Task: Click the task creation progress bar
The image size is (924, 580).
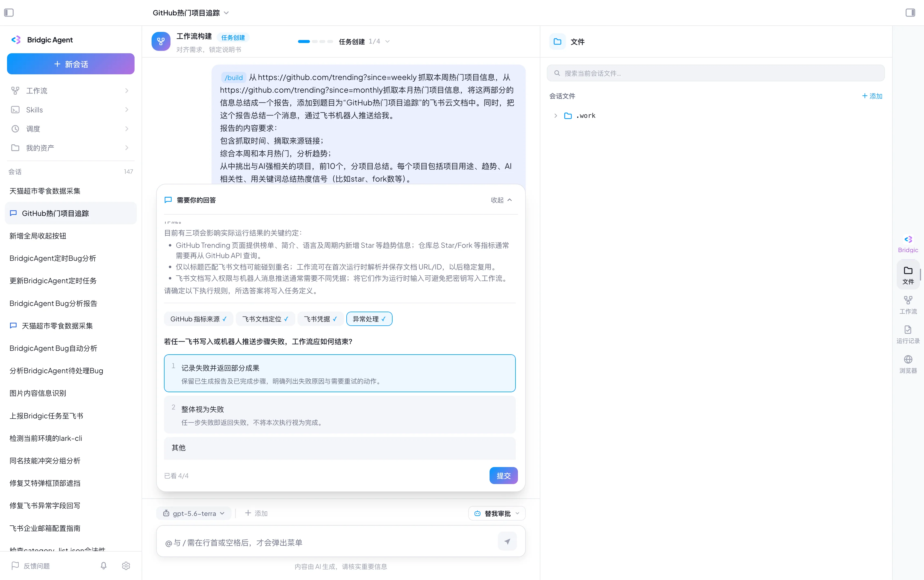Action: click(315, 41)
